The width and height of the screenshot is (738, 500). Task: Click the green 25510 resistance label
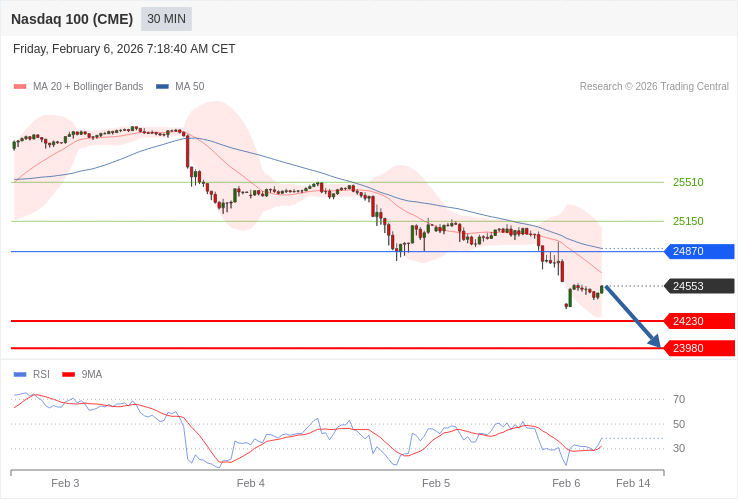point(688,182)
